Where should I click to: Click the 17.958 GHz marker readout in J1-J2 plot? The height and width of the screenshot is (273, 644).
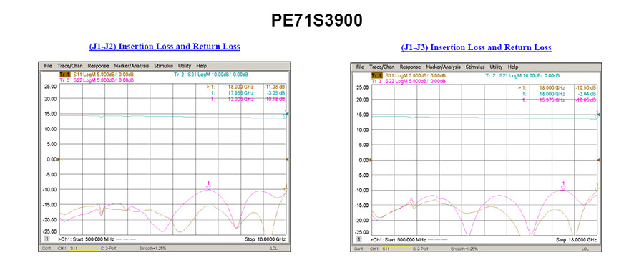(241, 93)
